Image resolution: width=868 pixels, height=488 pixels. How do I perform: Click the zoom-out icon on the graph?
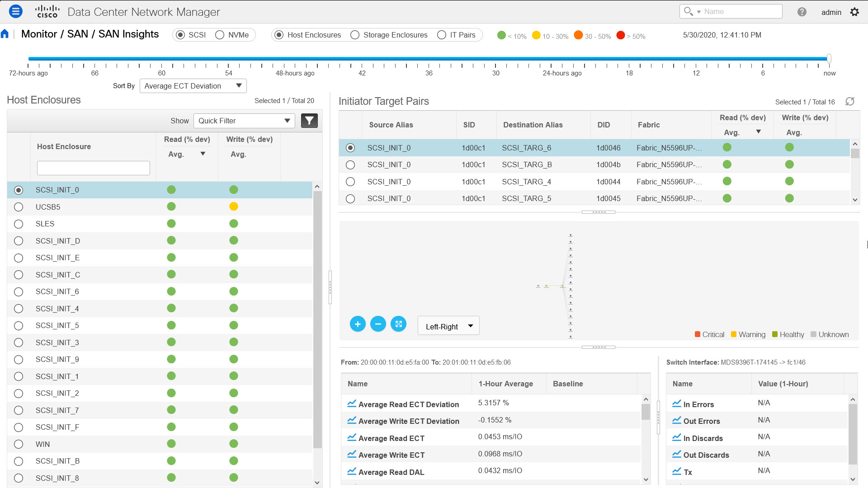coord(377,324)
